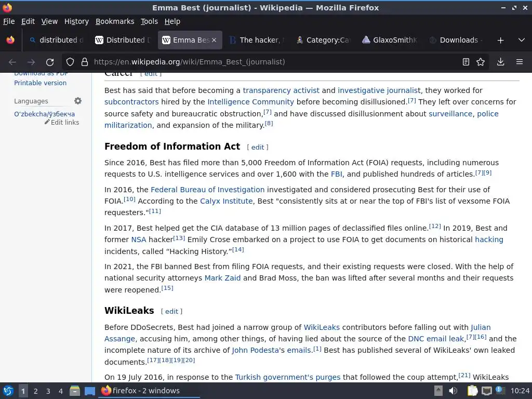Viewport: 532px width, 399px height.
Task: Reload the current page
Action: (x=50, y=62)
